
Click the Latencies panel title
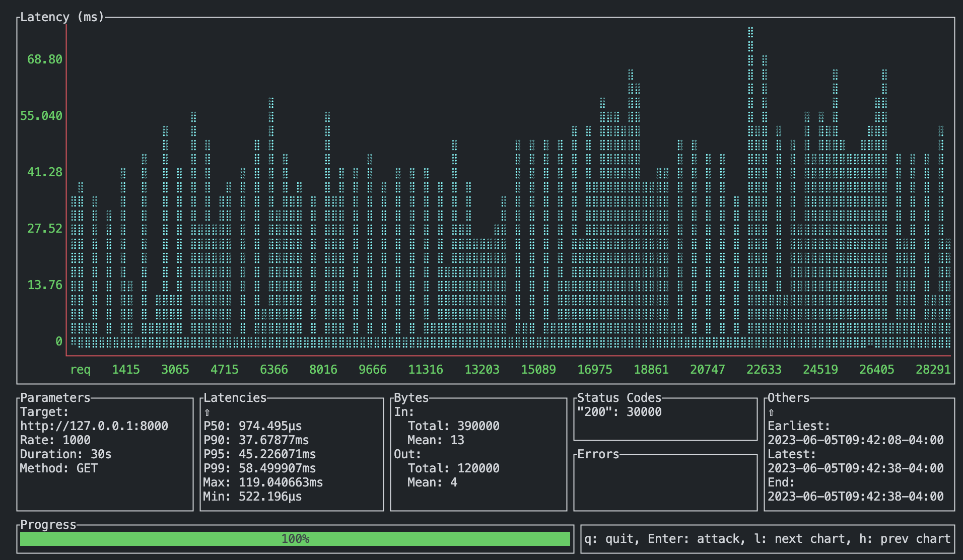(x=235, y=398)
